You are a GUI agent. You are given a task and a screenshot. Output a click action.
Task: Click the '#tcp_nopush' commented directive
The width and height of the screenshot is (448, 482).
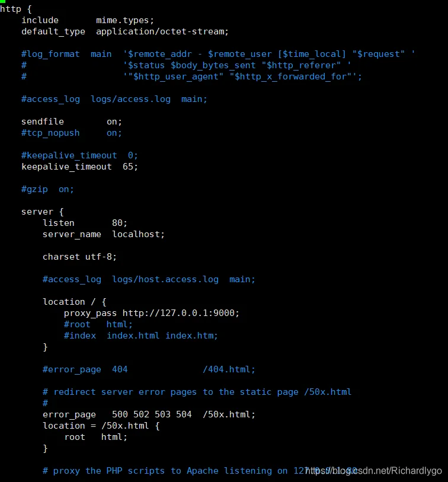pyautogui.click(x=50, y=133)
